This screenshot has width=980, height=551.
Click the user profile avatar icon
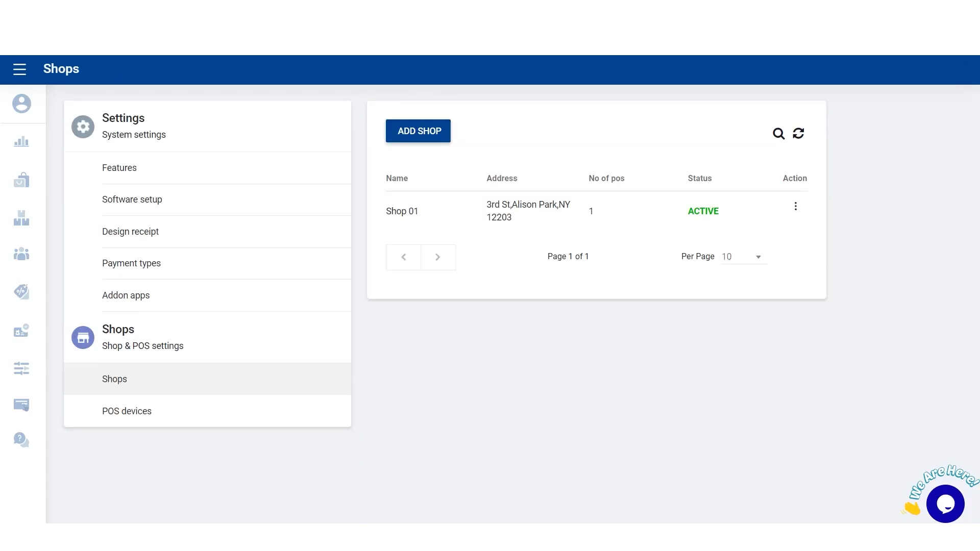(21, 104)
